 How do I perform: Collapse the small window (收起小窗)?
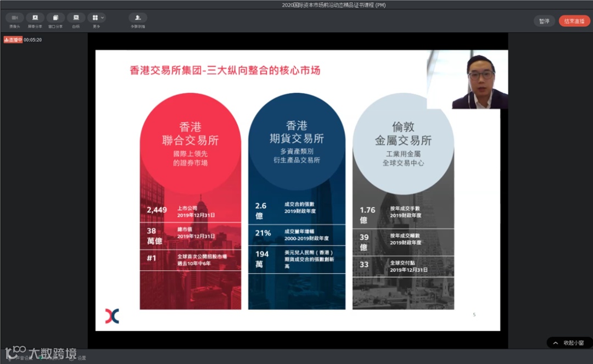click(x=569, y=343)
